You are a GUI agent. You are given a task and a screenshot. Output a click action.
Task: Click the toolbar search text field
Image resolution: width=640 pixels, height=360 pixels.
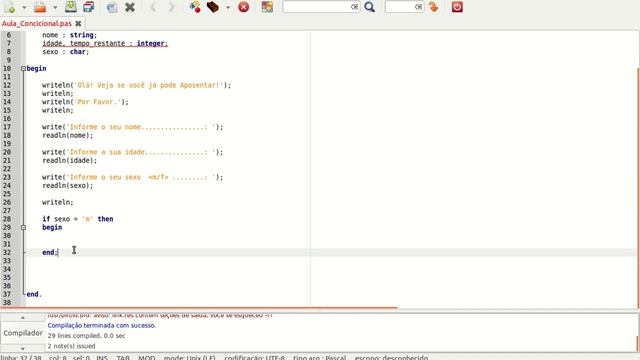click(317, 7)
